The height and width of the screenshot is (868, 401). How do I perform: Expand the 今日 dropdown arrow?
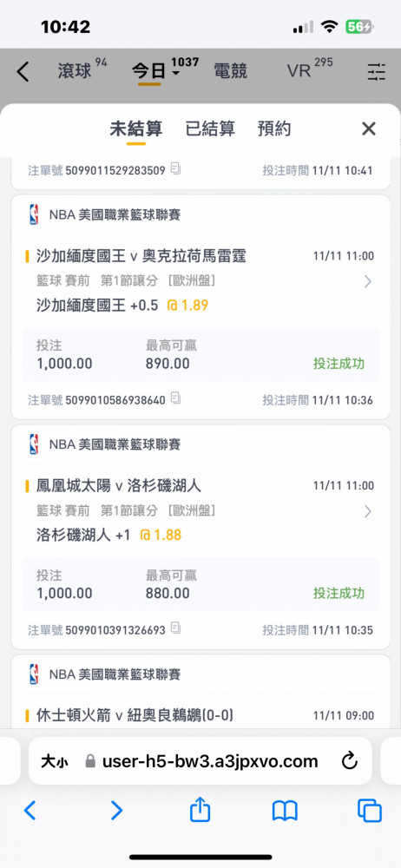(175, 73)
